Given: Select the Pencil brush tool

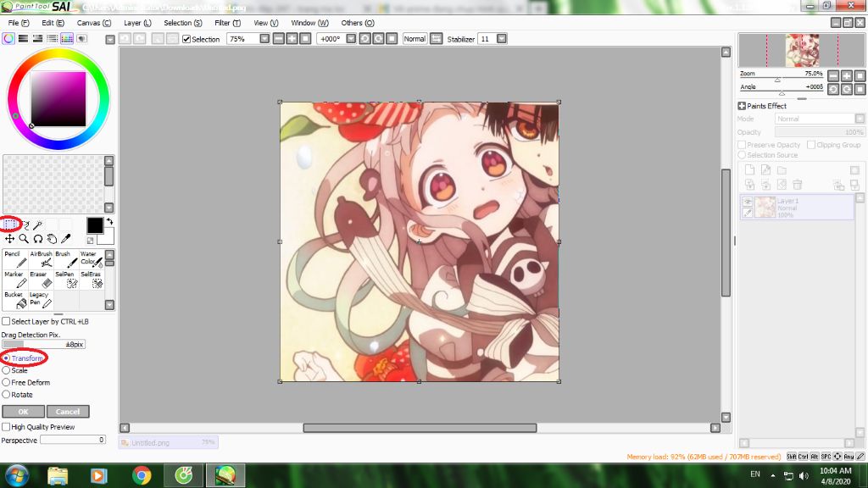Looking at the screenshot, I should [x=15, y=259].
